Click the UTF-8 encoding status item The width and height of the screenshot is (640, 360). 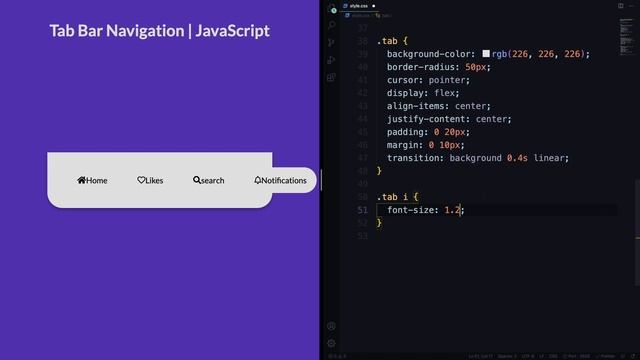click(x=527, y=356)
